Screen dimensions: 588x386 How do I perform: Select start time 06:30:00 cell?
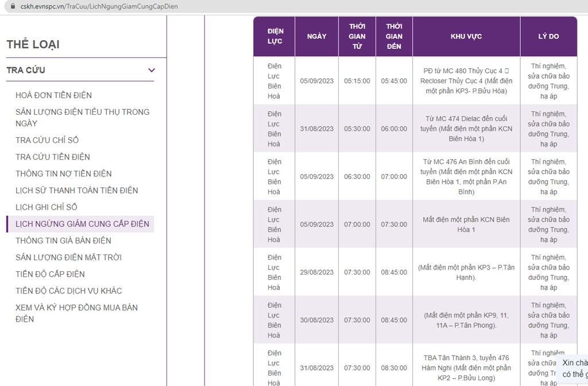click(x=357, y=177)
